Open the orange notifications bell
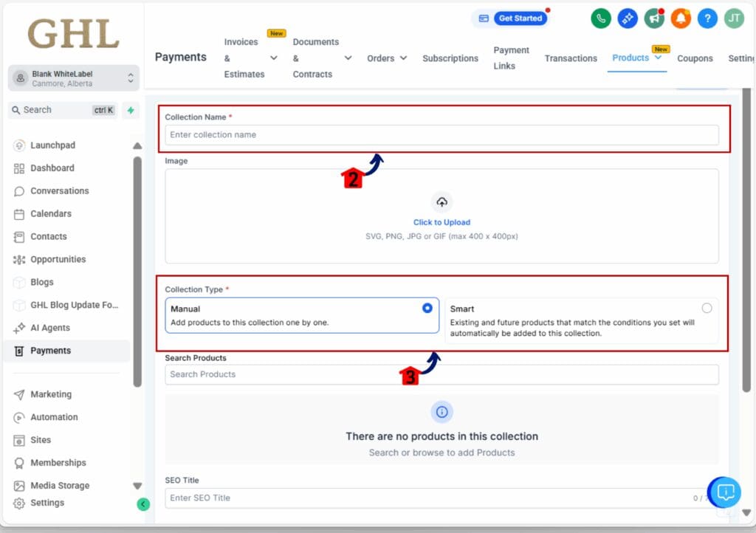This screenshot has height=533, width=756. pos(681,18)
